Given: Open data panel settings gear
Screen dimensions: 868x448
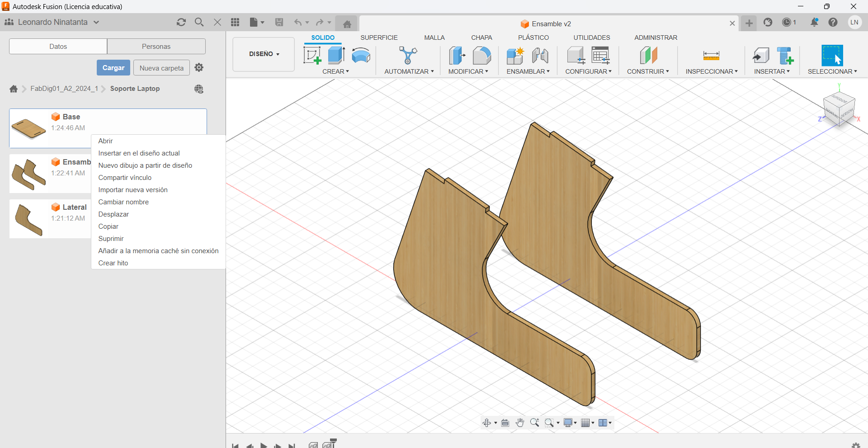Looking at the screenshot, I should [x=199, y=67].
